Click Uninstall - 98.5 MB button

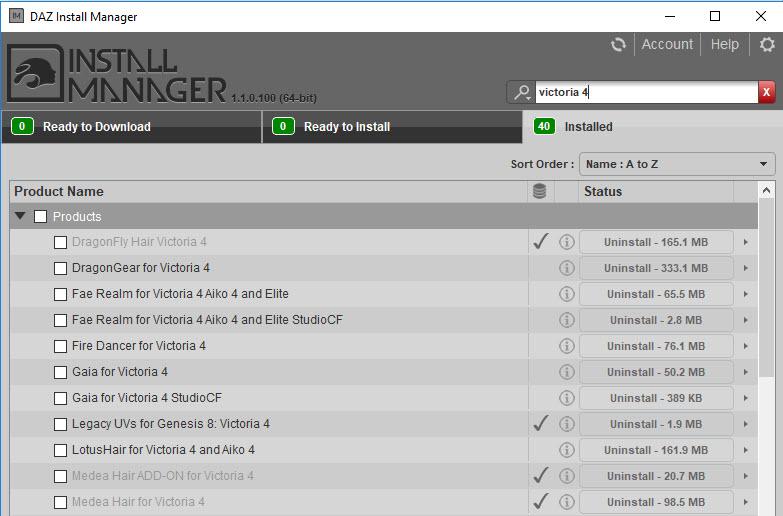(656, 502)
